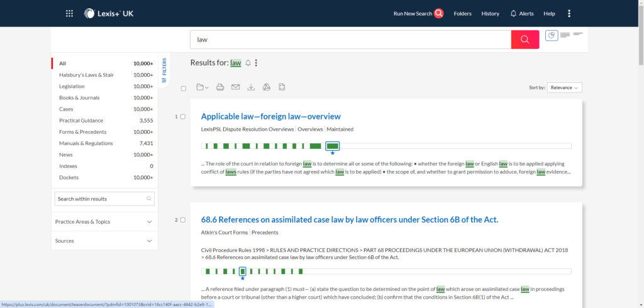Viewport: 644px width, 308px height.
Task: Select checkbox for result 2
Action: coord(183,220)
